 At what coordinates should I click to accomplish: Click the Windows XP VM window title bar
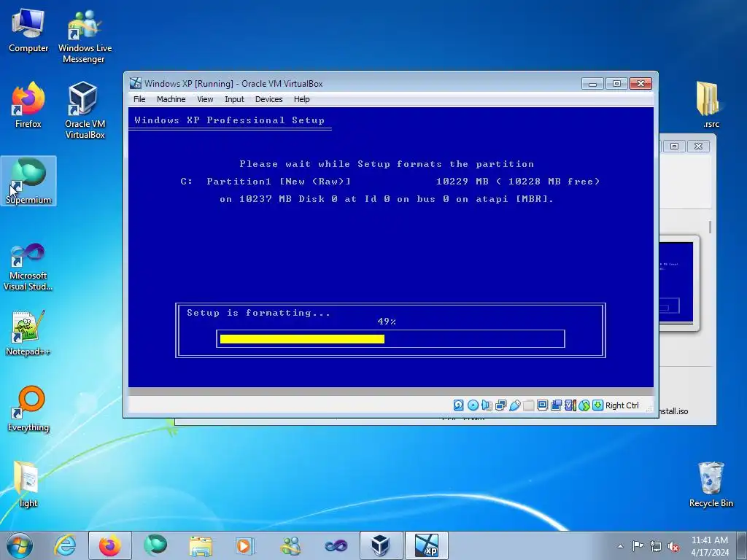(x=352, y=83)
